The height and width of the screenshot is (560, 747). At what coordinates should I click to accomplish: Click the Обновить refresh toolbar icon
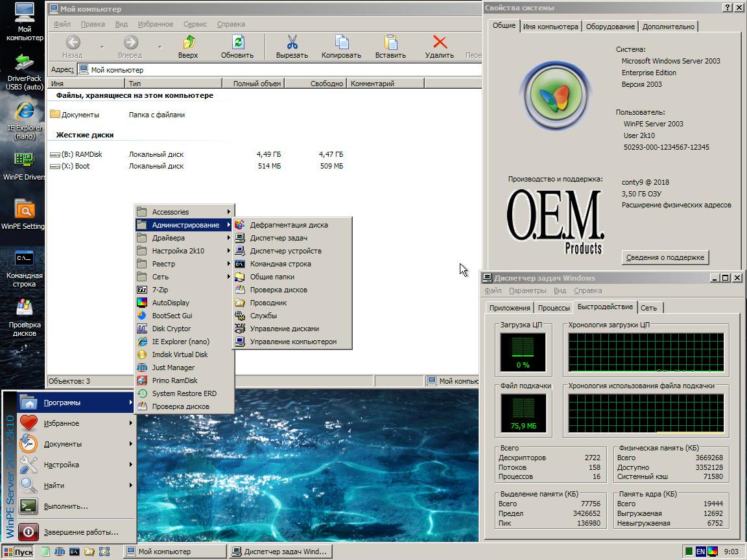tap(237, 43)
